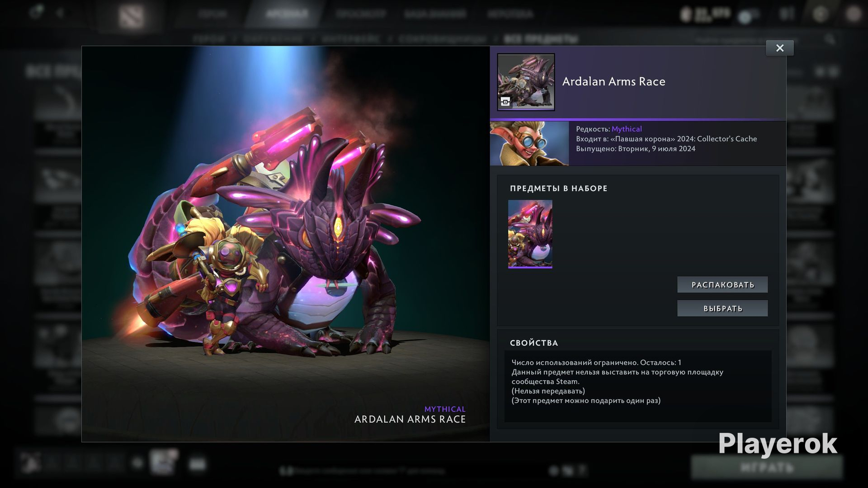
Task: Select the Сокровищницы sub-tab
Action: pos(442,39)
